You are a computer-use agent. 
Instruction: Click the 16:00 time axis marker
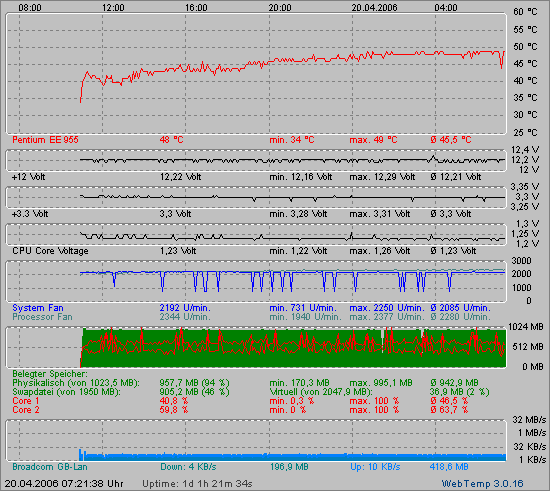click(x=196, y=8)
